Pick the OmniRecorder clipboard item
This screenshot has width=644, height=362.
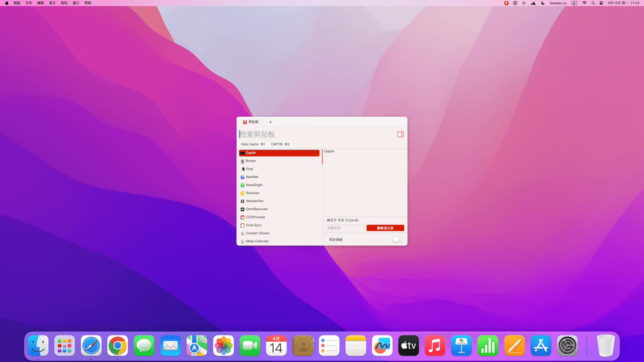tap(257, 209)
